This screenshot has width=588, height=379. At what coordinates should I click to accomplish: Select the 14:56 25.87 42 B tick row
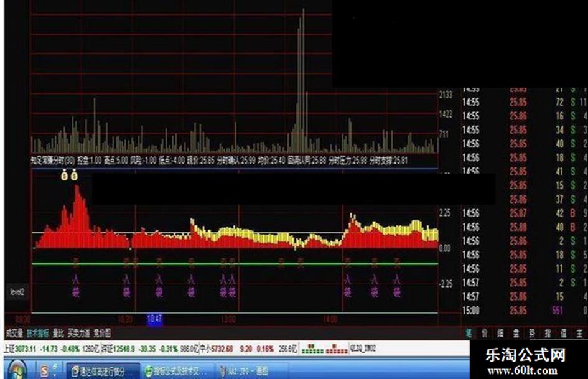pyautogui.click(x=524, y=213)
